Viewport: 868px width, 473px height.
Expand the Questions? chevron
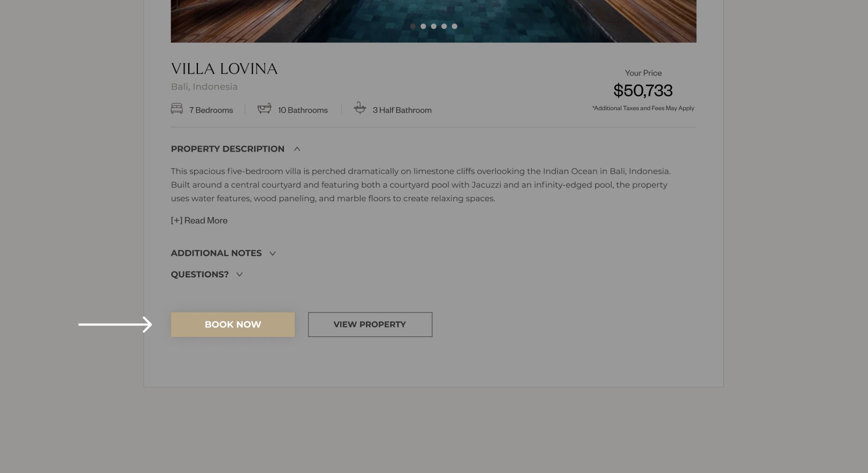[240, 274]
